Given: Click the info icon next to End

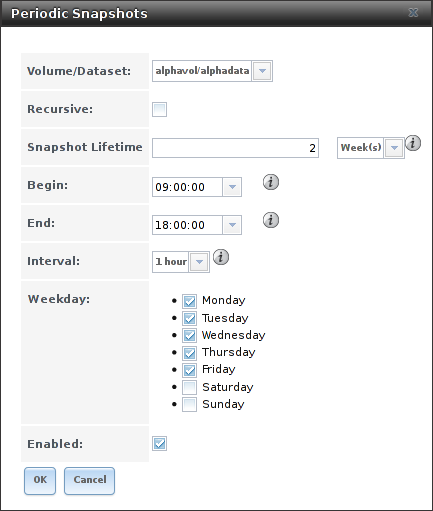Looking at the screenshot, I should click(x=271, y=220).
